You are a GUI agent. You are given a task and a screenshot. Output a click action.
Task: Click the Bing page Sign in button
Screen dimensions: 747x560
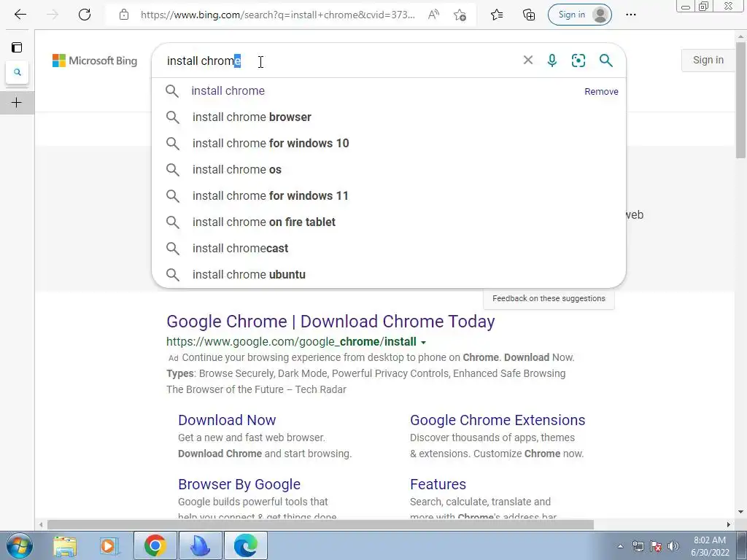pos(708,60)
